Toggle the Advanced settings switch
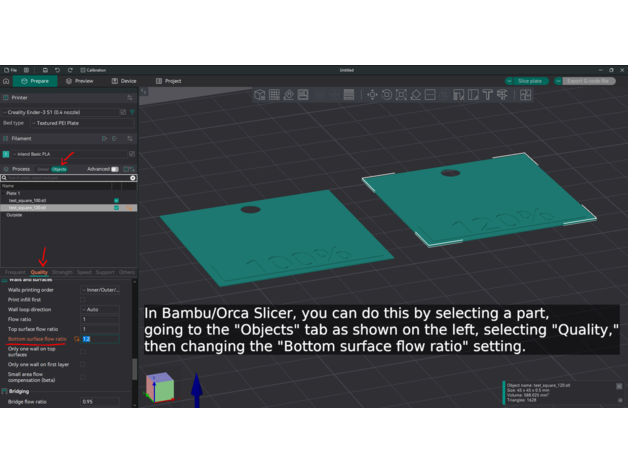Image resolution: width=628 pixels, height=472 pixels. 115,169
